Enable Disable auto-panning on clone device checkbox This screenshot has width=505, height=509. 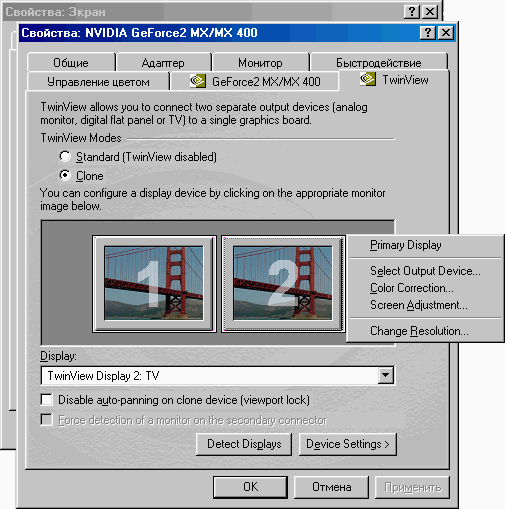coord(47,400)
